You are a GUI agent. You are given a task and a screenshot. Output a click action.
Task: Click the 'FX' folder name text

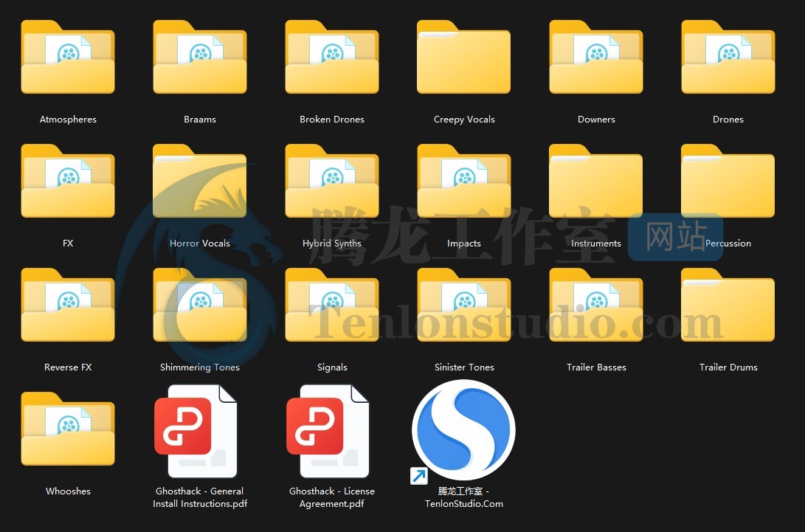click(68, 243)
